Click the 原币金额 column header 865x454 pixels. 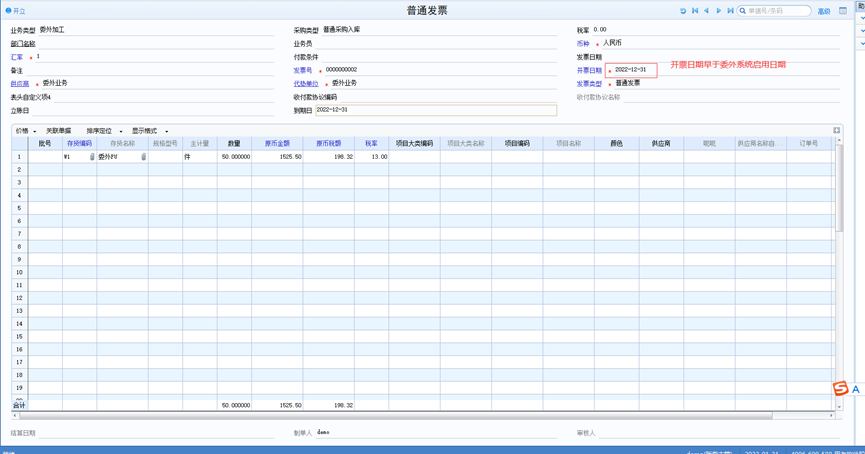pos(277,143)
